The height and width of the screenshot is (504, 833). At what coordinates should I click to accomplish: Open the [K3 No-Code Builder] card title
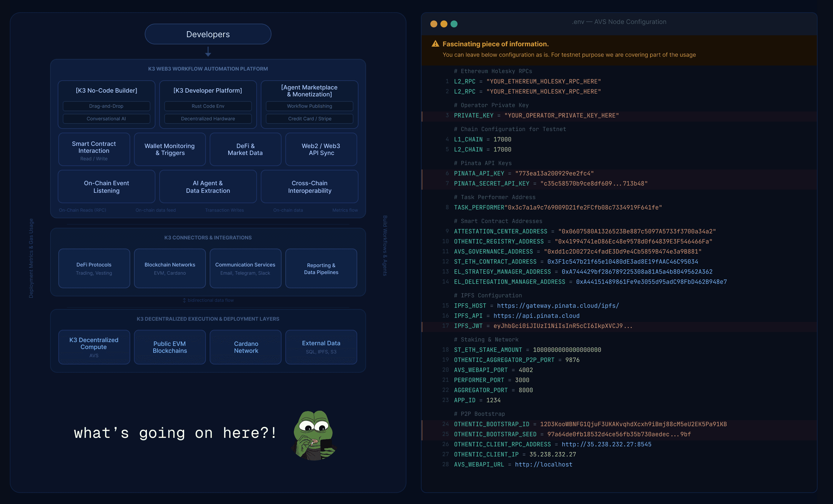(107, 90)
